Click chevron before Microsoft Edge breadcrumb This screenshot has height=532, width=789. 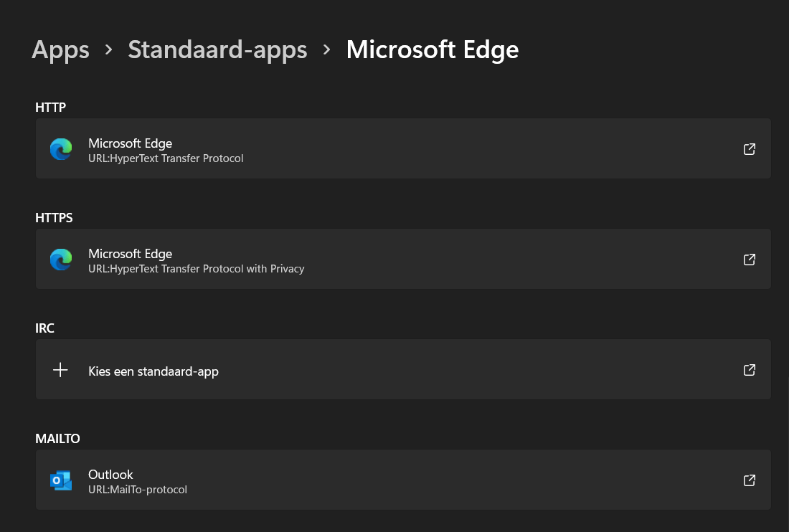(326, 49)
